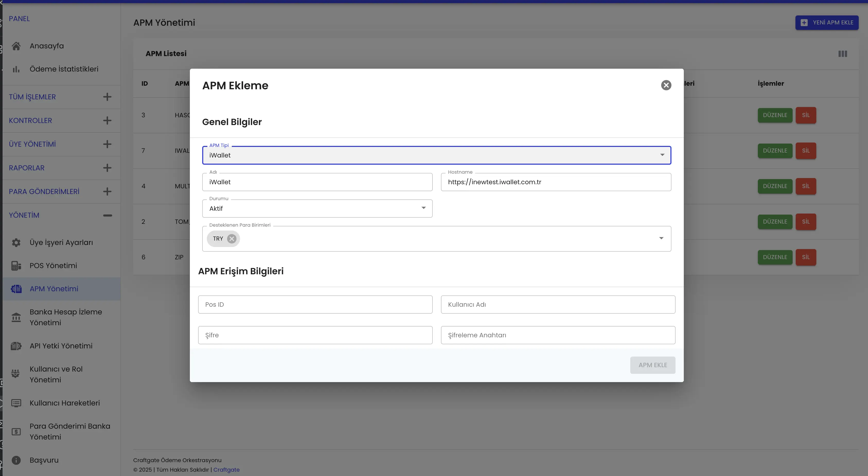
Task: Click the APM Yönetimi sidebar icon
Action: 16,288
